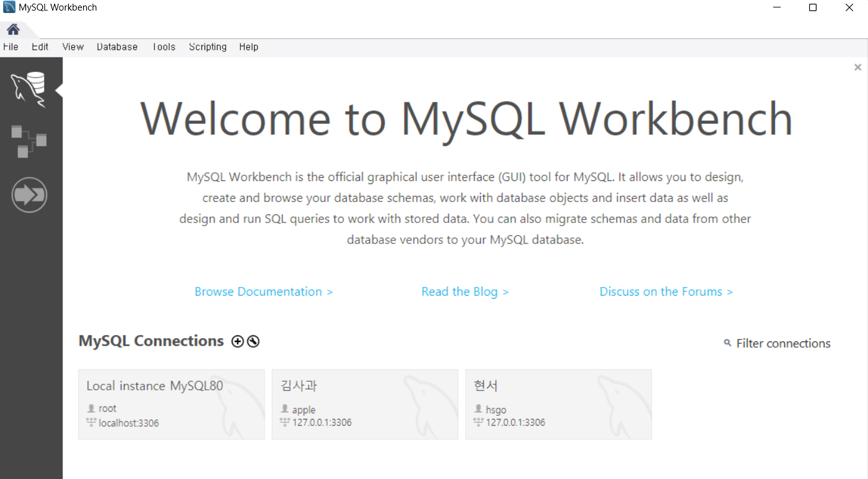Screen dimensions: 868x479
Task: Open the File menu
Action: 11,47
